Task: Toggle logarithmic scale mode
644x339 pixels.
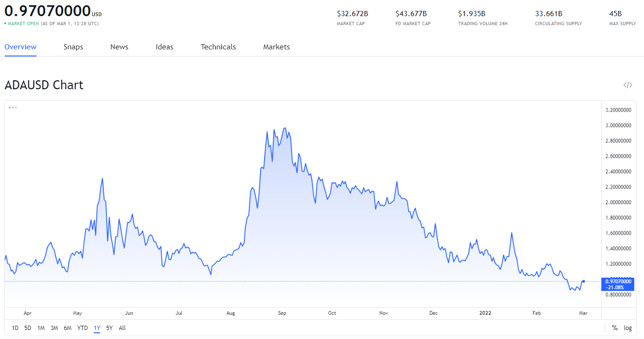Action: [628, 328]
